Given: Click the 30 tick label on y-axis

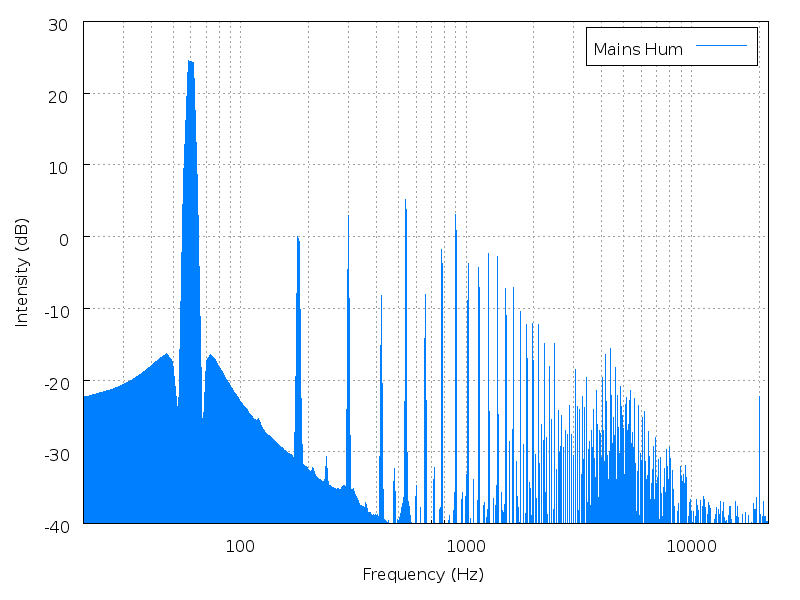Looking at the screenshot, I should 57,22.
